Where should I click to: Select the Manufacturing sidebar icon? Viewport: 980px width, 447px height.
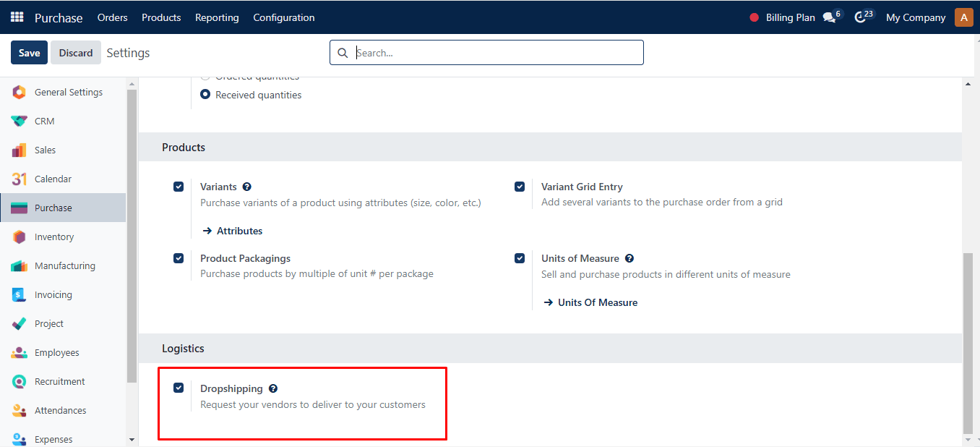(20, 265)
